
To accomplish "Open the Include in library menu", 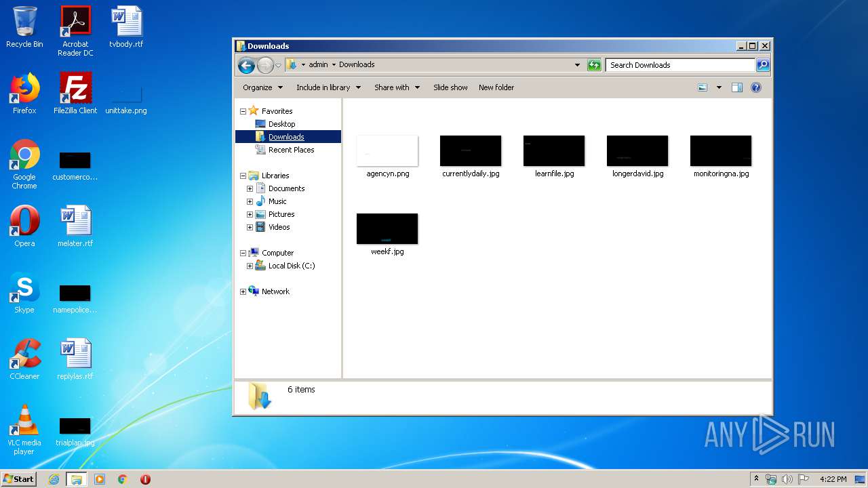I will pyautogui.click(x=328, y=87).
